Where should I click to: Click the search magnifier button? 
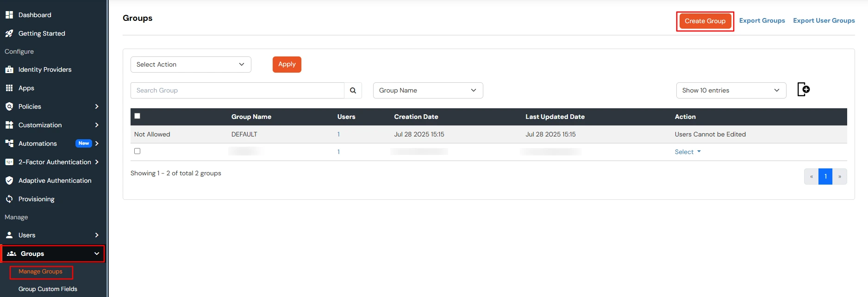pyautogui.click(x=353, y=90)
